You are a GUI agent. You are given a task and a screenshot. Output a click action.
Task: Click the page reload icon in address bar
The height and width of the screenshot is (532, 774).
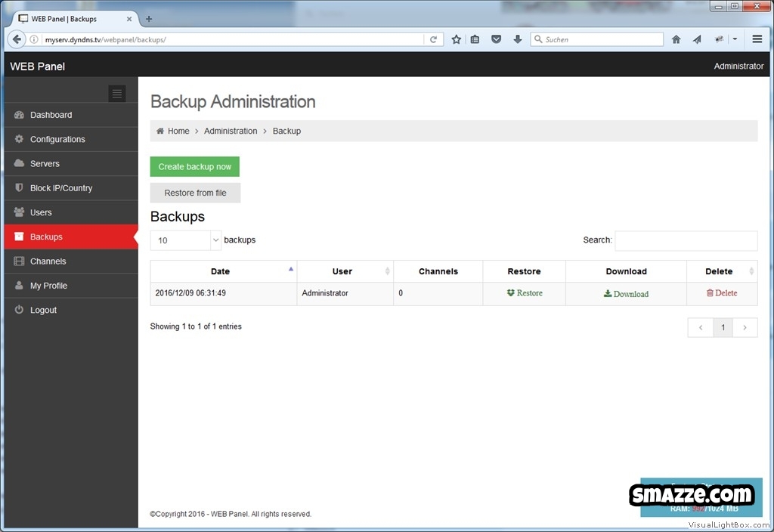pos(433,39)
